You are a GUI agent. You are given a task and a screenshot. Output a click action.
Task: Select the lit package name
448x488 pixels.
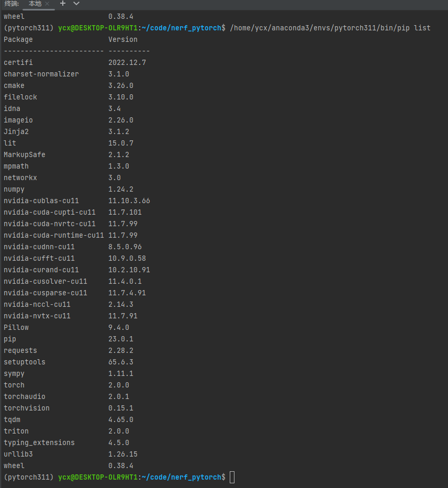[x=10, y=143]
